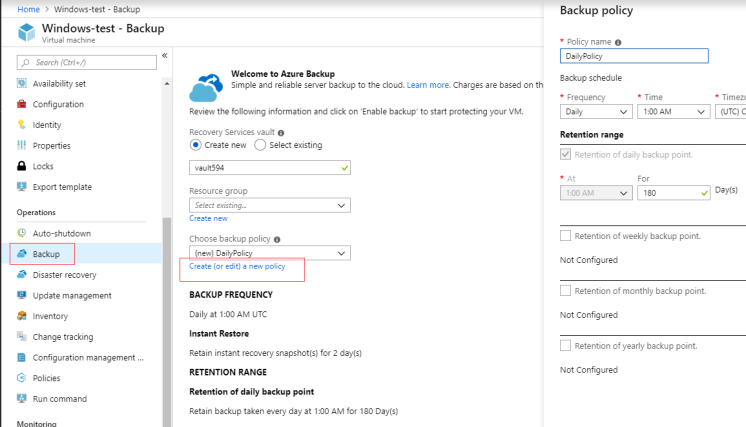Click the Update management icon
This screenshot has width=746, height=427.
21,295
